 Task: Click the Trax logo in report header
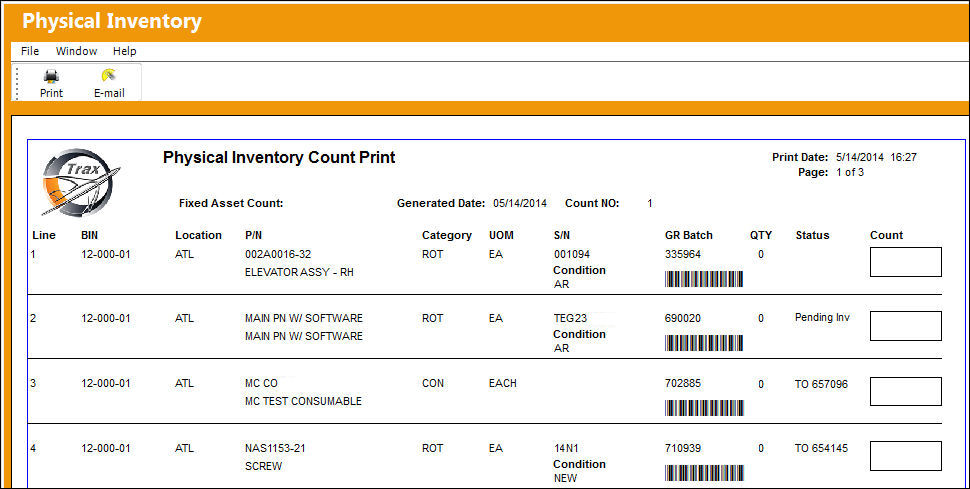click(81, 181)
